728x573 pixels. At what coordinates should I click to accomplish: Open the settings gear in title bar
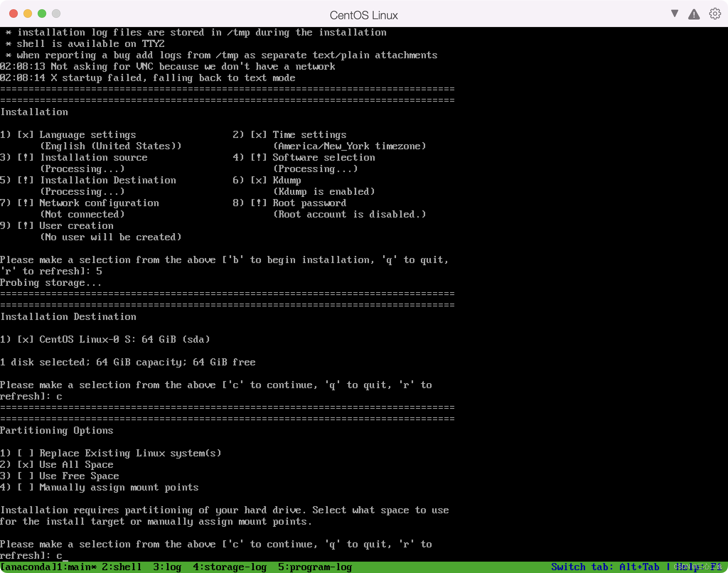click(x=715, y=14)
